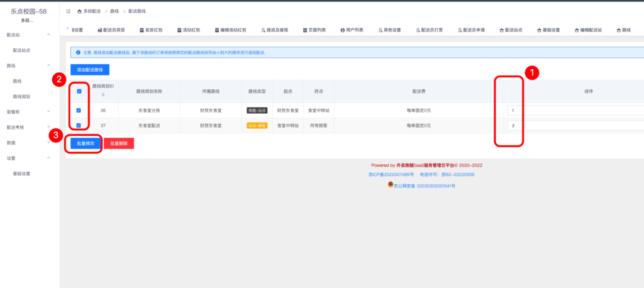Click the red 批量删除 button
This screenshot has height=288, width=644.
click(118, 143)
